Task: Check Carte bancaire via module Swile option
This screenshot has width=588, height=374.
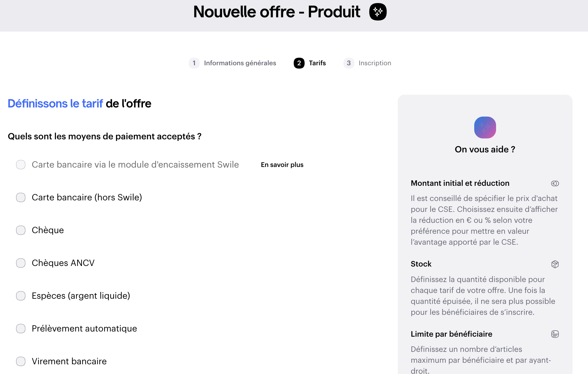Action: [x=21, y=165]
